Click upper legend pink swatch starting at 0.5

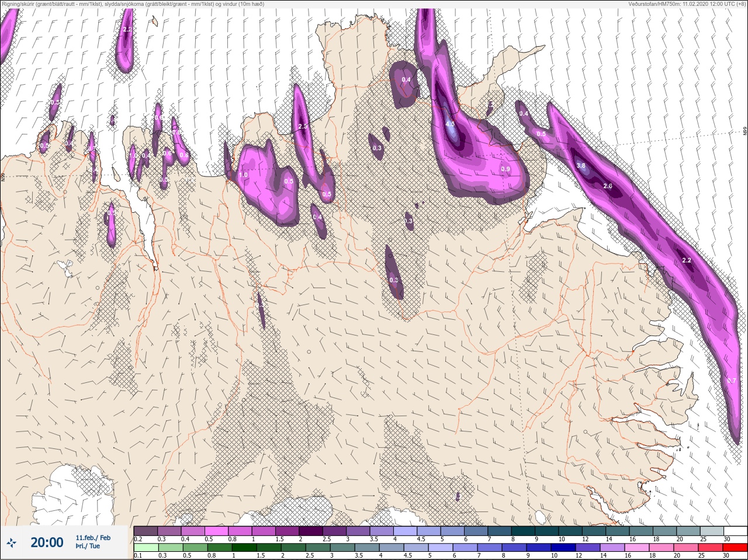[216, 531]
